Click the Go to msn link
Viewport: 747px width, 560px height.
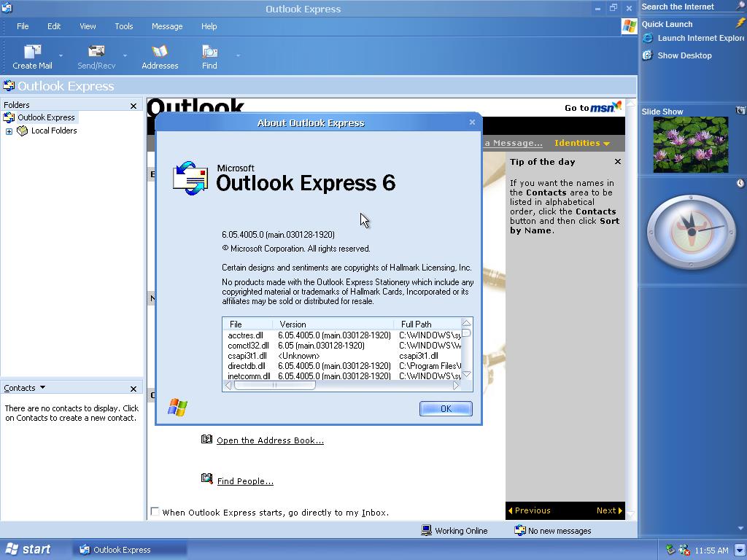(x=593, y=107)
